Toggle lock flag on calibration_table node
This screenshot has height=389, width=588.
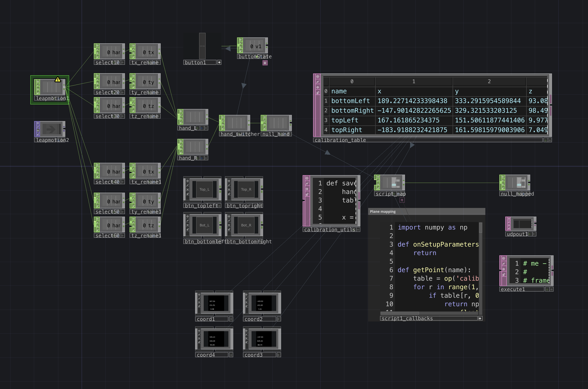pos(318,93)
